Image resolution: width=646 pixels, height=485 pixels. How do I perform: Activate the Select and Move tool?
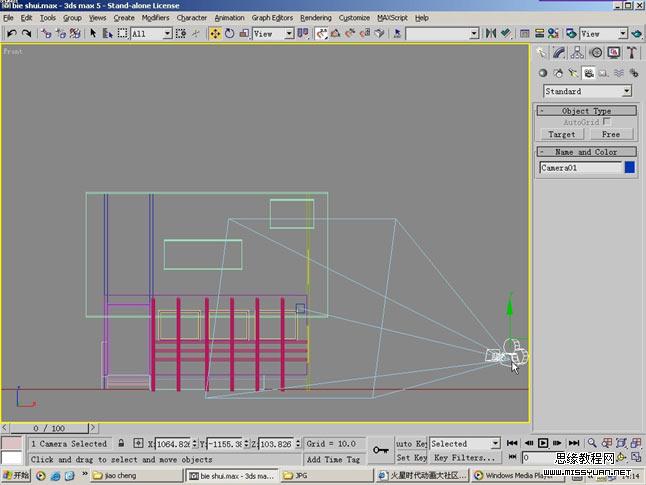pyautogui.click(x=215, y=33)
